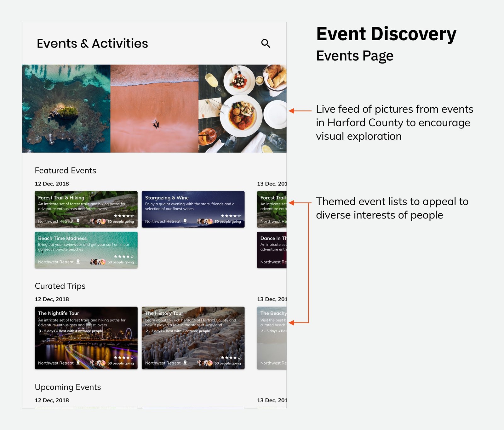
Task: Click Northwest Retreat on Stargazing & Wine card
Action: pos(163,221)
